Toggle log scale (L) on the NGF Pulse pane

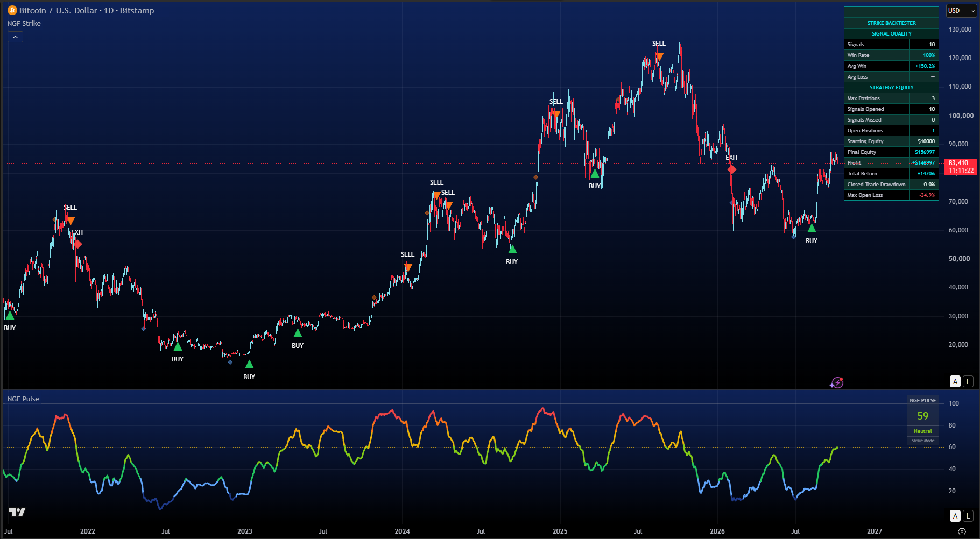(x=968, y=516)
